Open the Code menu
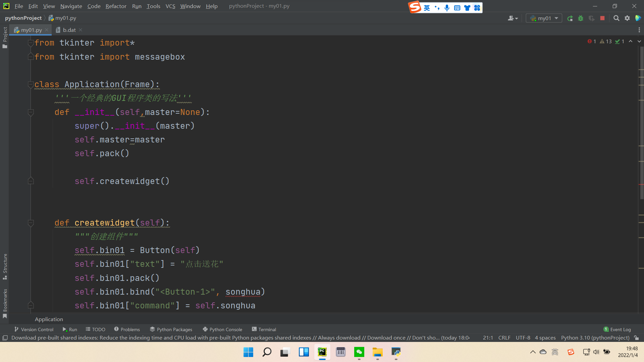 94,6
